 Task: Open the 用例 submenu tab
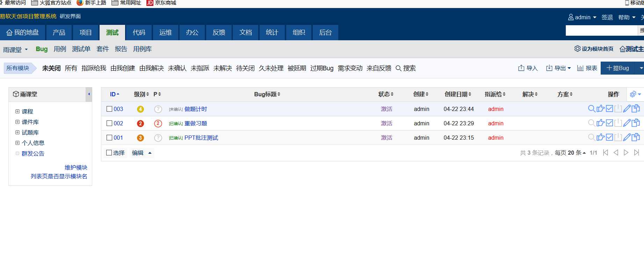pos(60,49)
